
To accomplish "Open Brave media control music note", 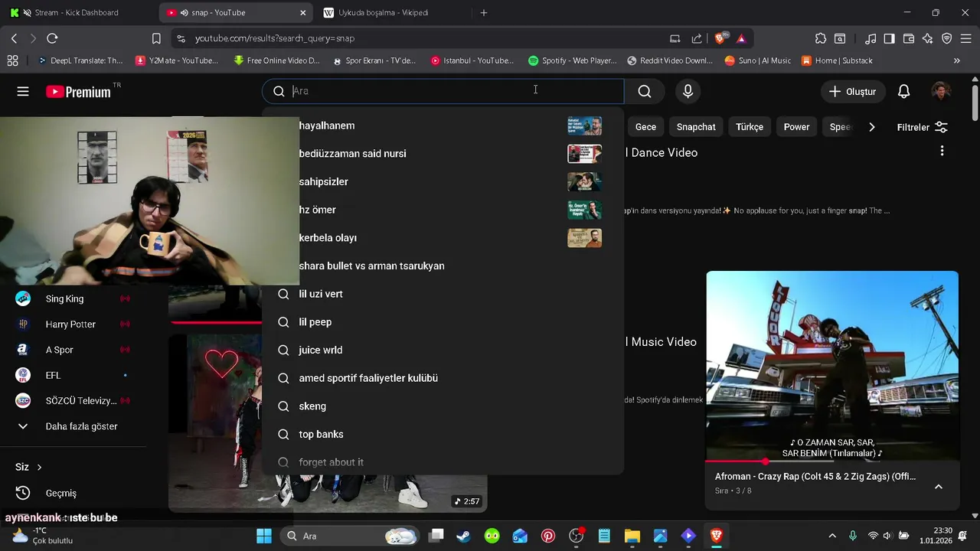I will (871, 38).
